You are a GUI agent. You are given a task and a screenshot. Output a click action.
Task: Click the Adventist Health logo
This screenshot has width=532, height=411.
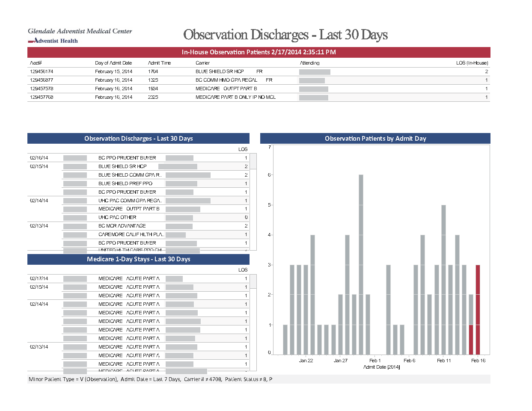[53, 41]
